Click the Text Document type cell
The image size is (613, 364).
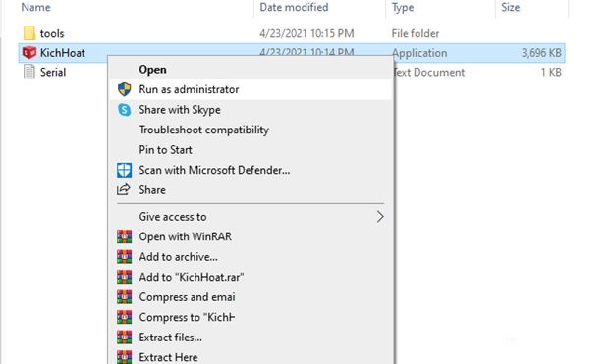429,72
